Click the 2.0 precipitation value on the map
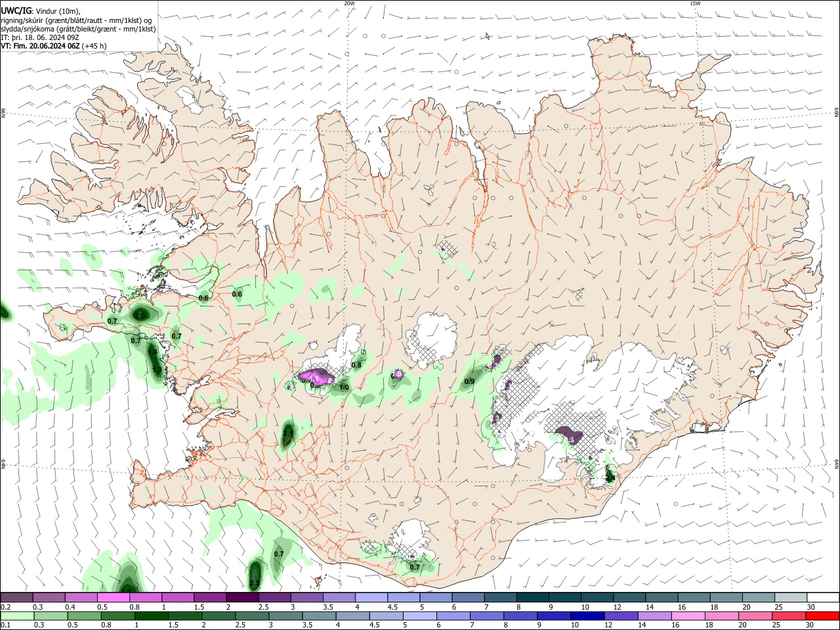Viewport: 840px width, 630px height. 139,316
